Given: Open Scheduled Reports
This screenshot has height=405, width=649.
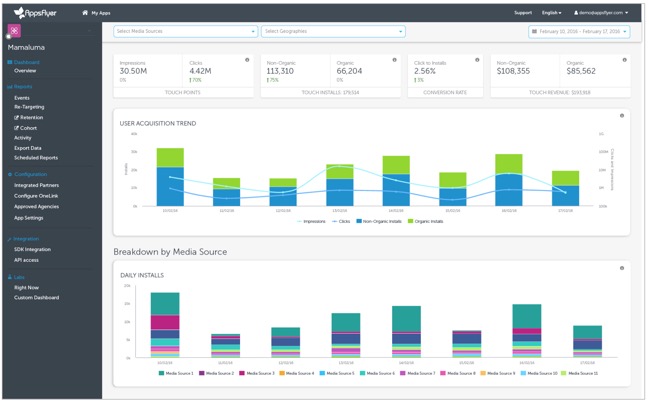Looking at the screenshot, I should coord(36,158).
